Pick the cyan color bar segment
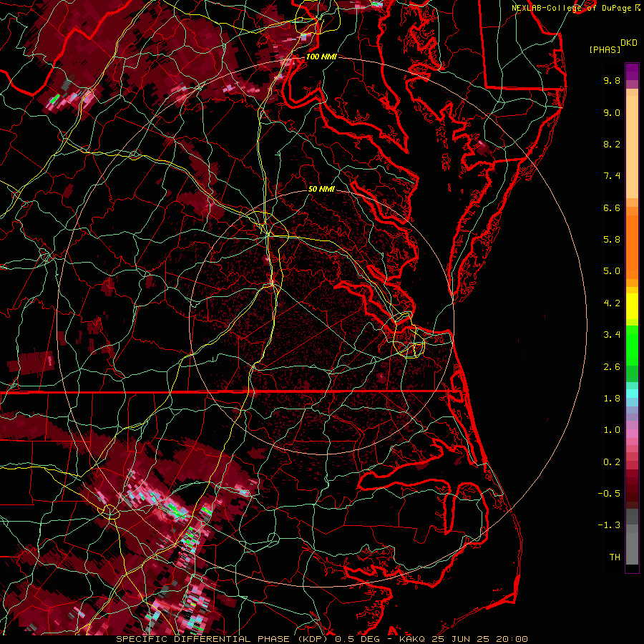 pyautogui.click(x=632, y=394)
